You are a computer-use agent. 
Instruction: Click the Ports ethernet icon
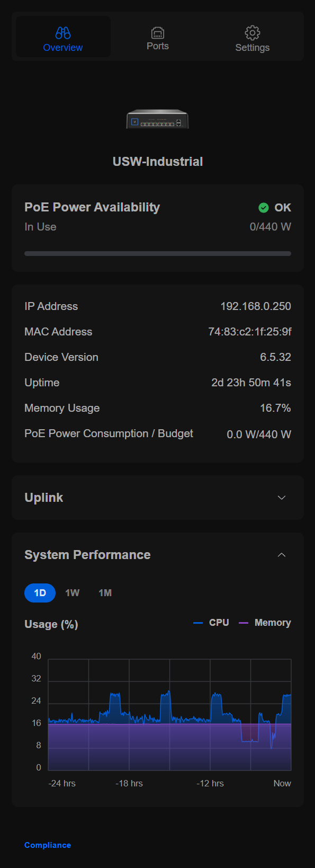tap(158, 33)
